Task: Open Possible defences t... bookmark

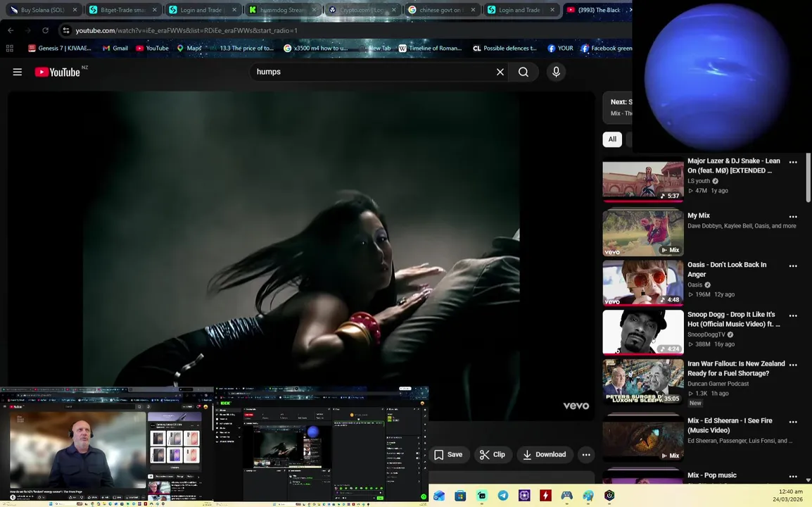Action: 505,48
